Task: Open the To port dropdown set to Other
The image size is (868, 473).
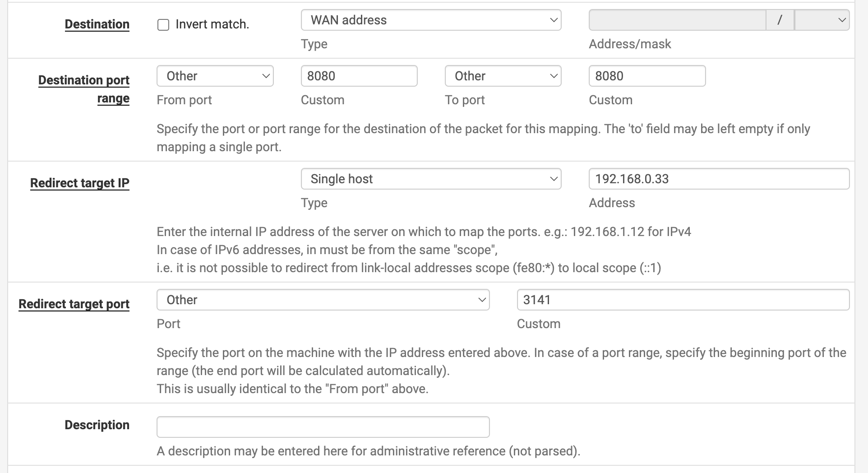Action: (x=503, y=76)
